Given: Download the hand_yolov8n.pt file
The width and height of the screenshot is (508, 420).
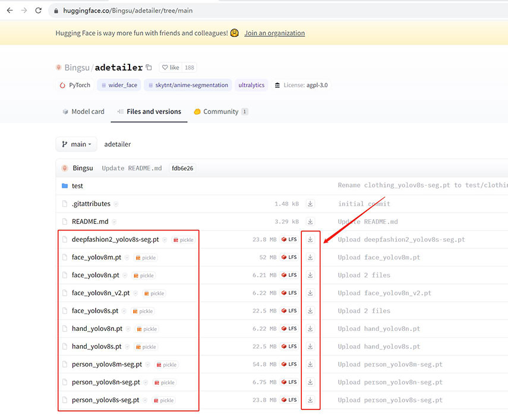Looking at the screenshot, I should point(310,329).
